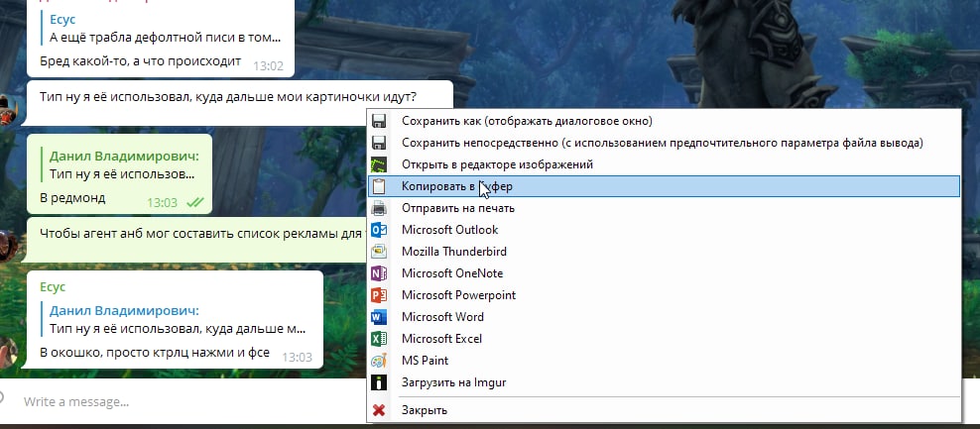Select Microsoft Word entry
980x429 pixels.
point(664,317)
